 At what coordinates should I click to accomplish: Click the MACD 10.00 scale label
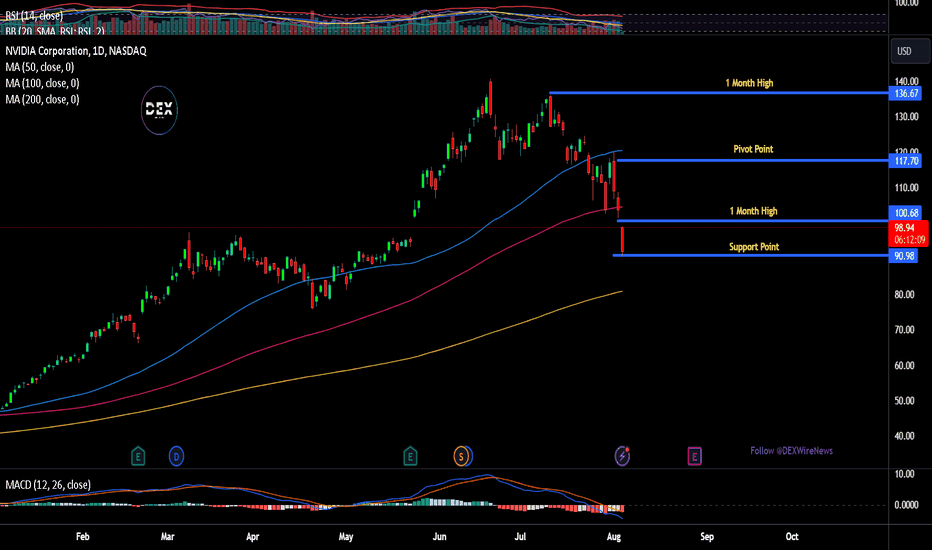click(905, 474)
